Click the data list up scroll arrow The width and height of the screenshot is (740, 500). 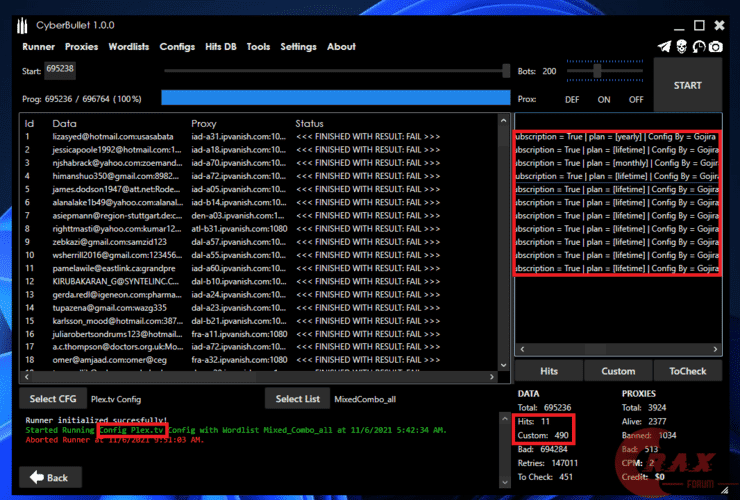504,121
